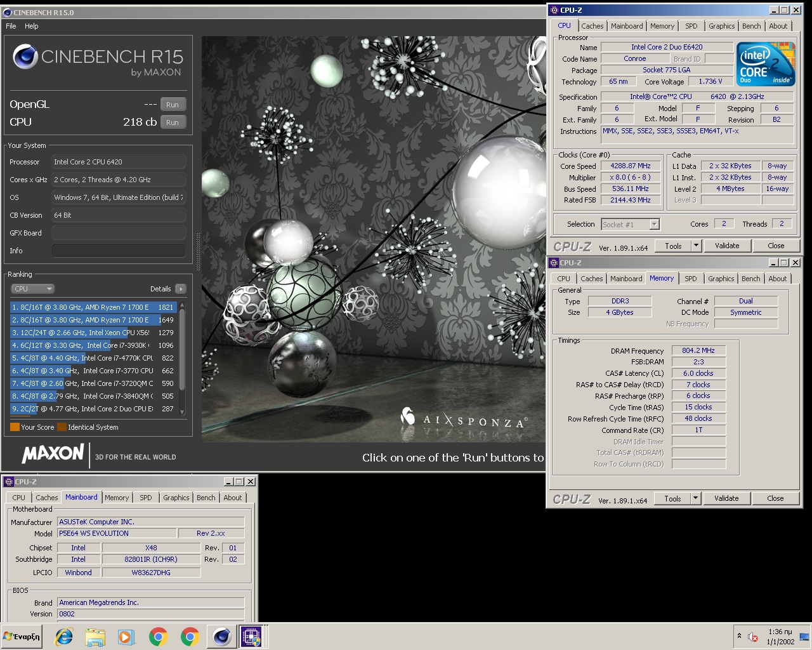
Task: Click the brown Identical System legend swatch
Action: tap(62, 427)
